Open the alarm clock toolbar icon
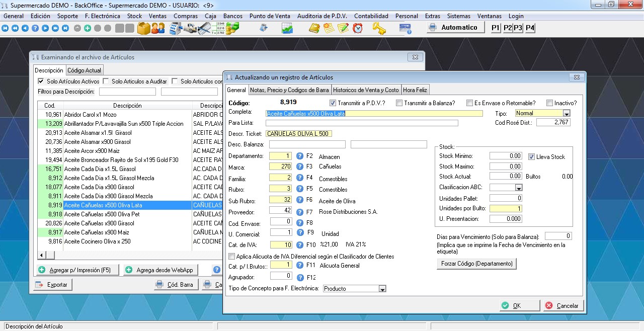This screenshot has height=331, width=644. coord(358,28)
